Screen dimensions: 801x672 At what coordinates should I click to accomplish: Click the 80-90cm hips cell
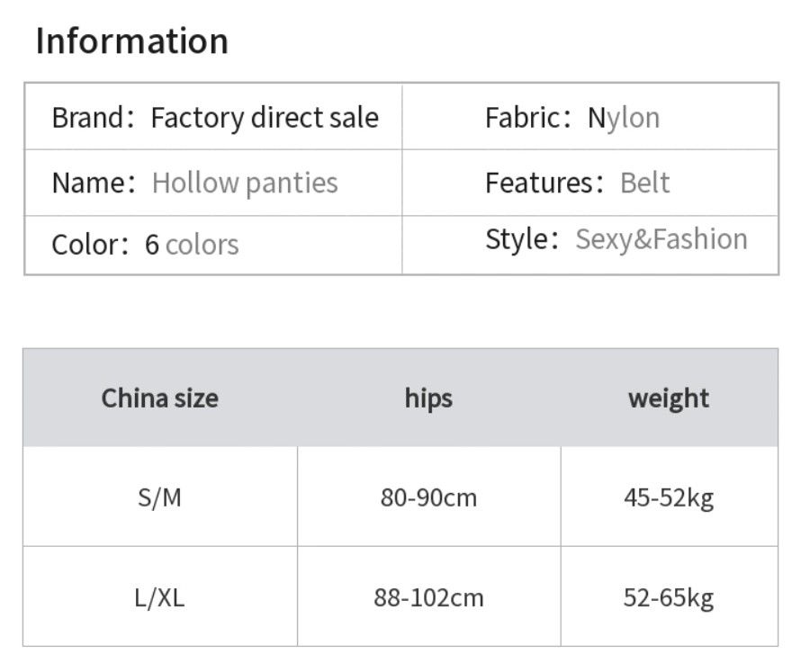[x=428, y=497]
